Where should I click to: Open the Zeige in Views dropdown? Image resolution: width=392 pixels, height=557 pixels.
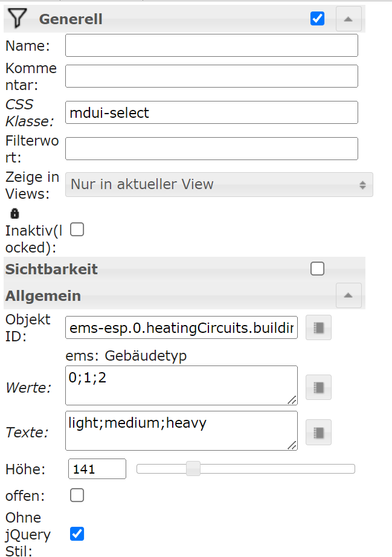point(219,184)
